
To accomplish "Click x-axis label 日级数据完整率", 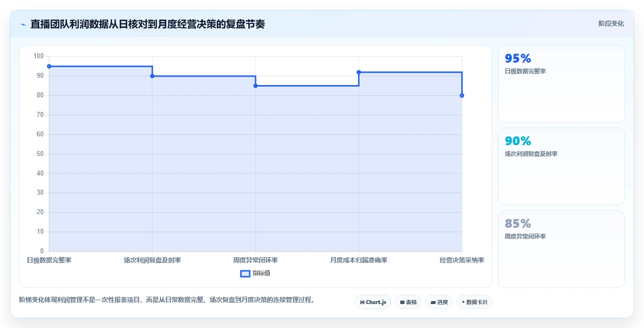I will pos(49,261).
